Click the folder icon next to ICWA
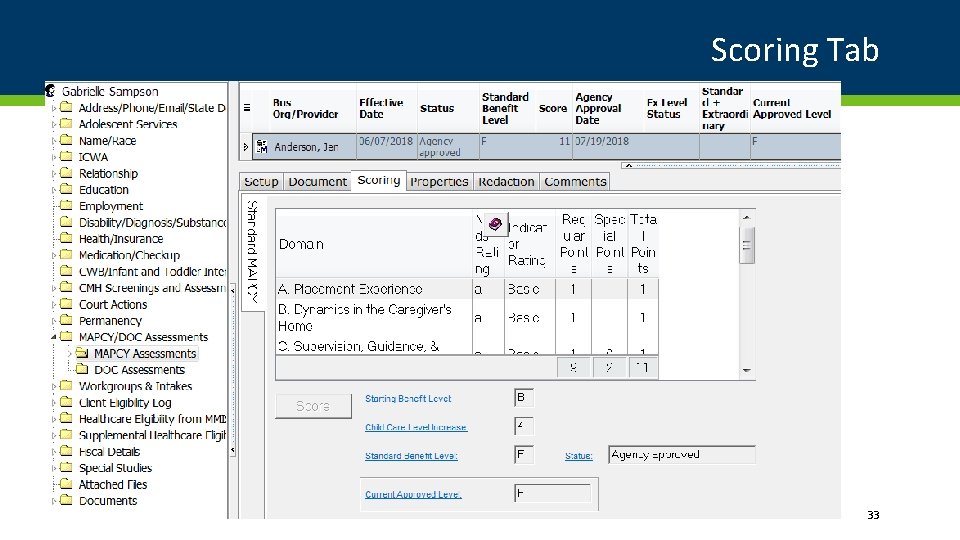Image resolution: width=960 pixels, height=540 pixels. pos(66,157)
